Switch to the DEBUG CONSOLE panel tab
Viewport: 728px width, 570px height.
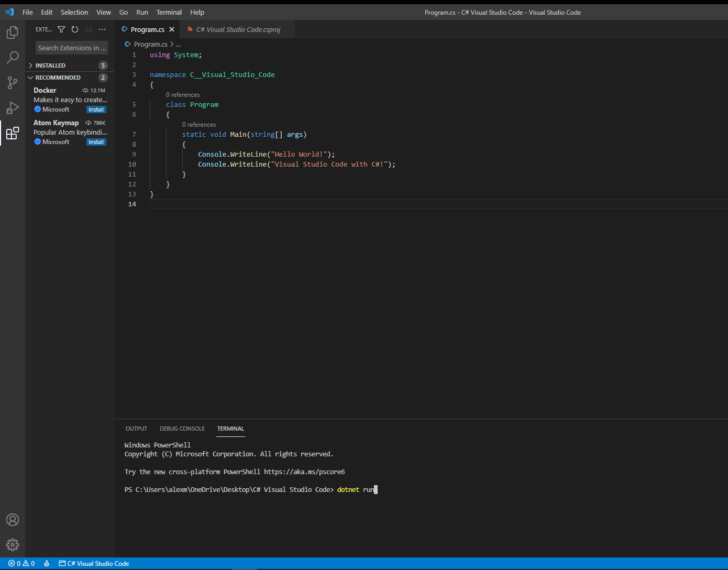pyautogui.click(x=182, y=429)
